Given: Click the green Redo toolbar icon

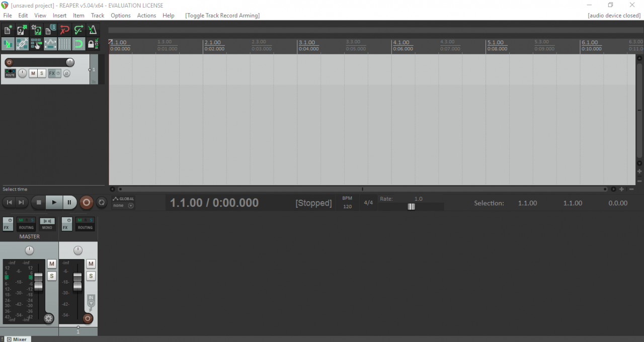Looking at the screenshot, I should tap(78, 30).
